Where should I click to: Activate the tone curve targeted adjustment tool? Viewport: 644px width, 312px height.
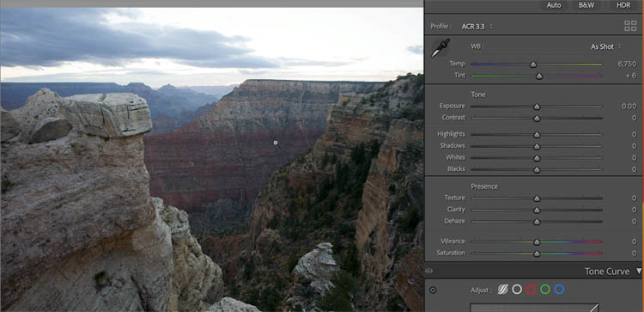pos(433,291)
